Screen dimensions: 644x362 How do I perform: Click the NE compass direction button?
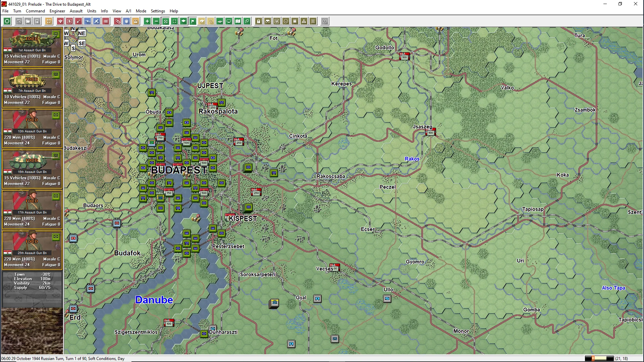point(82,33)
